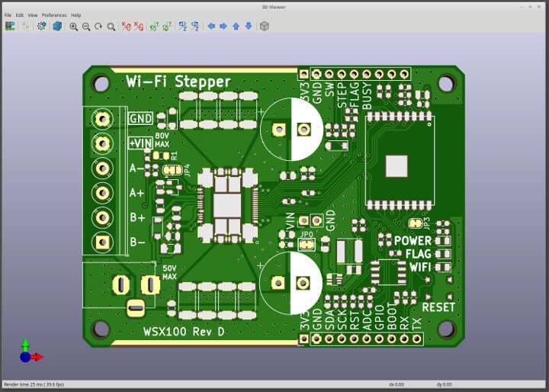Click the "JP4" jumper label

pyautogui.click(x=187, y=170)
